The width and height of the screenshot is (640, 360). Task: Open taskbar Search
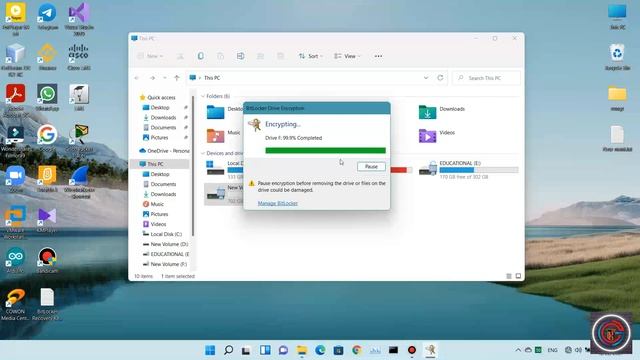coord(229,350)
